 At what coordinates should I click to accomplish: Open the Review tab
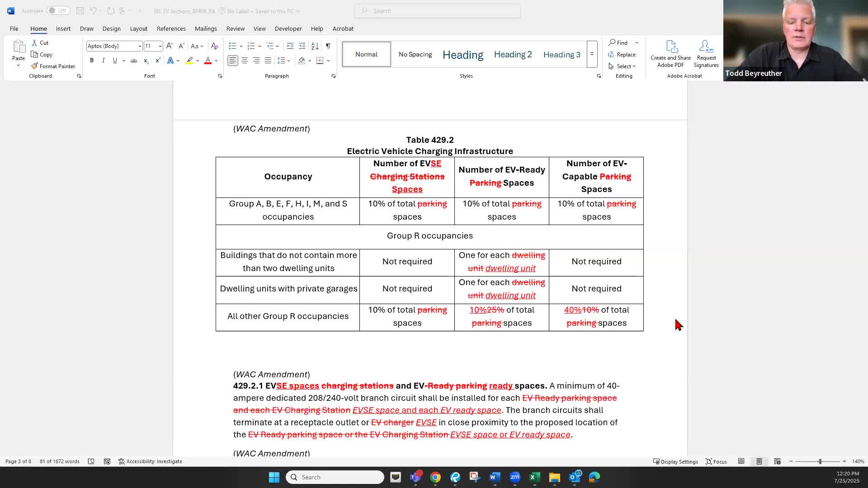(236, 28)
